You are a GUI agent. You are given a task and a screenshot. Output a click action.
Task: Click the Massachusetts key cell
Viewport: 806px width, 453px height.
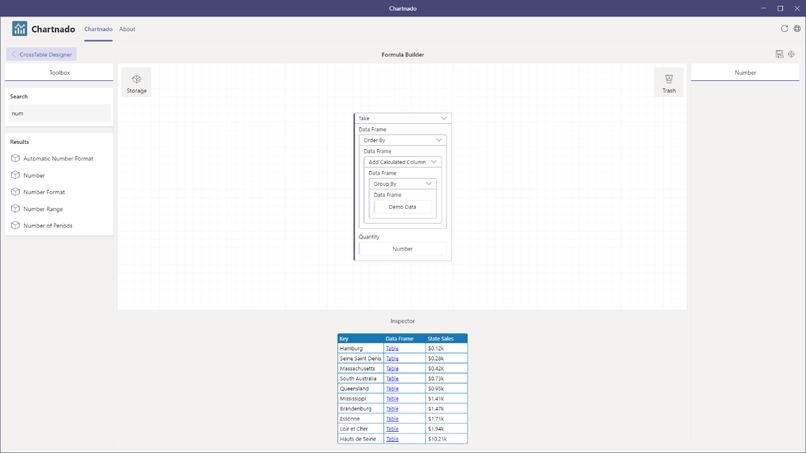[x=360, y=369]
